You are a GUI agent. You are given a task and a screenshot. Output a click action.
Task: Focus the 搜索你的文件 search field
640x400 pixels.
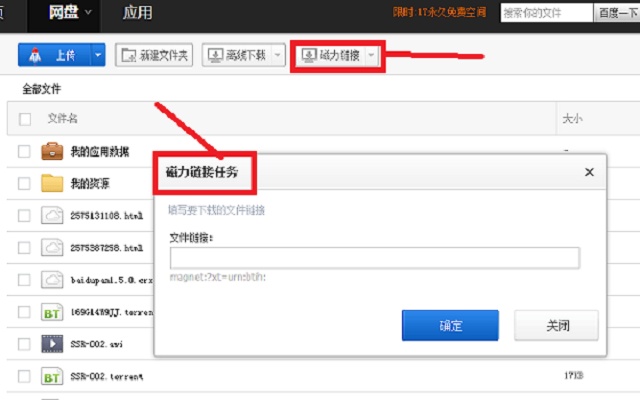[x=547, y=13]
